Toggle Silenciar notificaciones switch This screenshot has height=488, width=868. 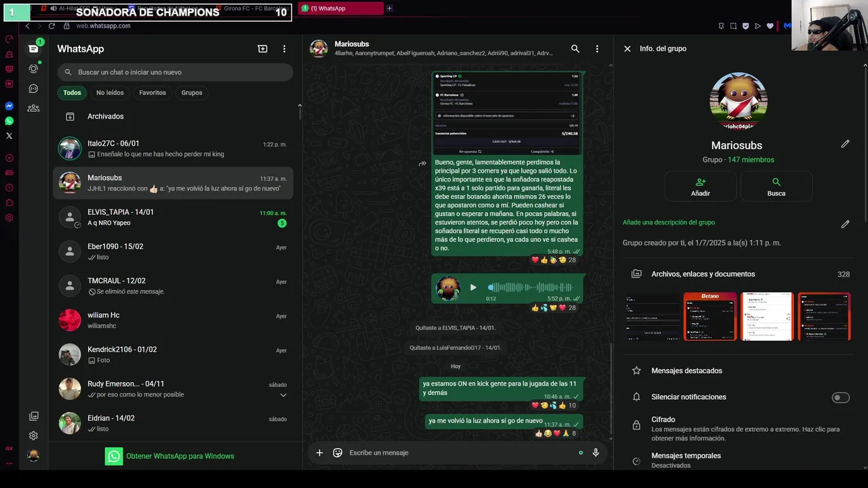841,397
